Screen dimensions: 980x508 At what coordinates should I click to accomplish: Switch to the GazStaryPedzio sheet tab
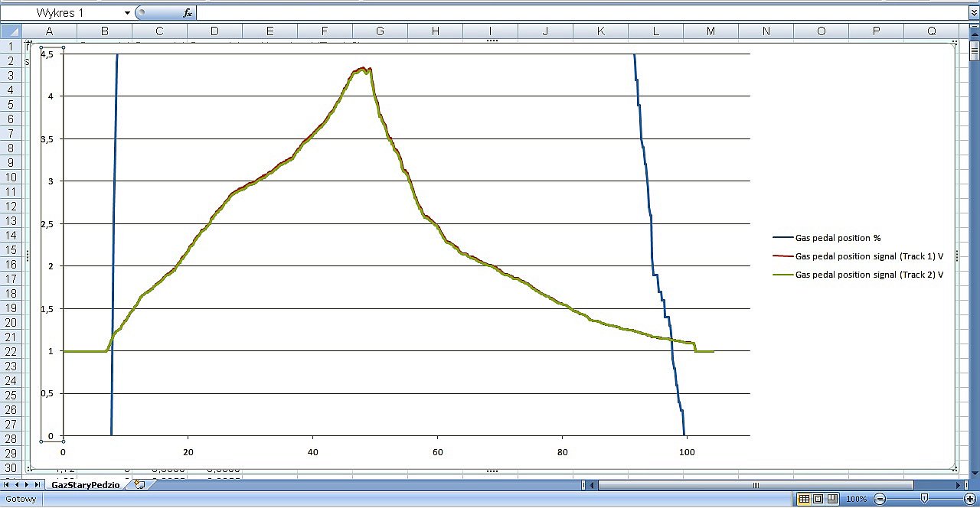click(x=85, y=485)
